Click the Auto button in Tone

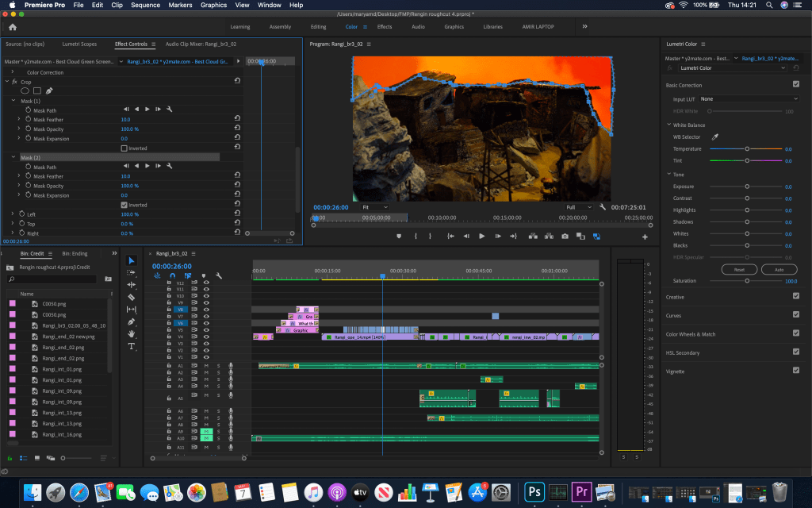click(x=779, y=270)
